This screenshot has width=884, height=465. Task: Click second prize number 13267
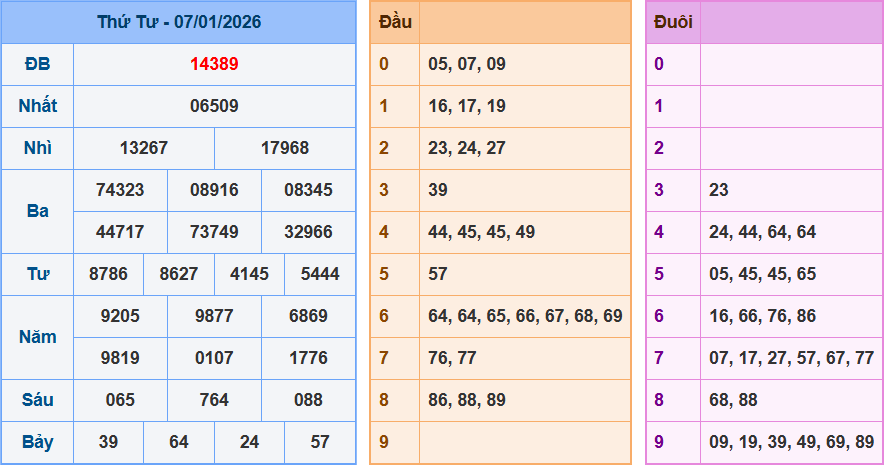(x=144, y=148)
